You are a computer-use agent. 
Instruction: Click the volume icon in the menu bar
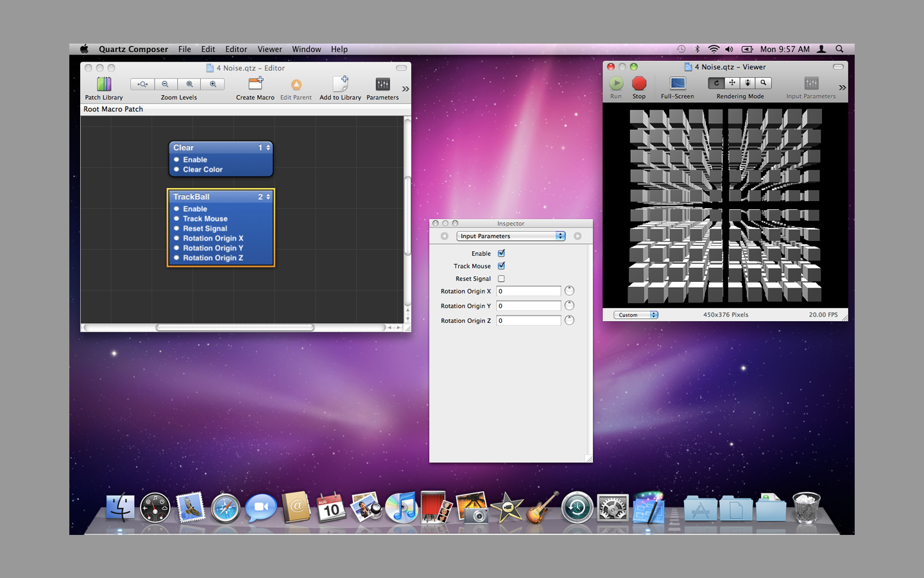click(730, 49)
